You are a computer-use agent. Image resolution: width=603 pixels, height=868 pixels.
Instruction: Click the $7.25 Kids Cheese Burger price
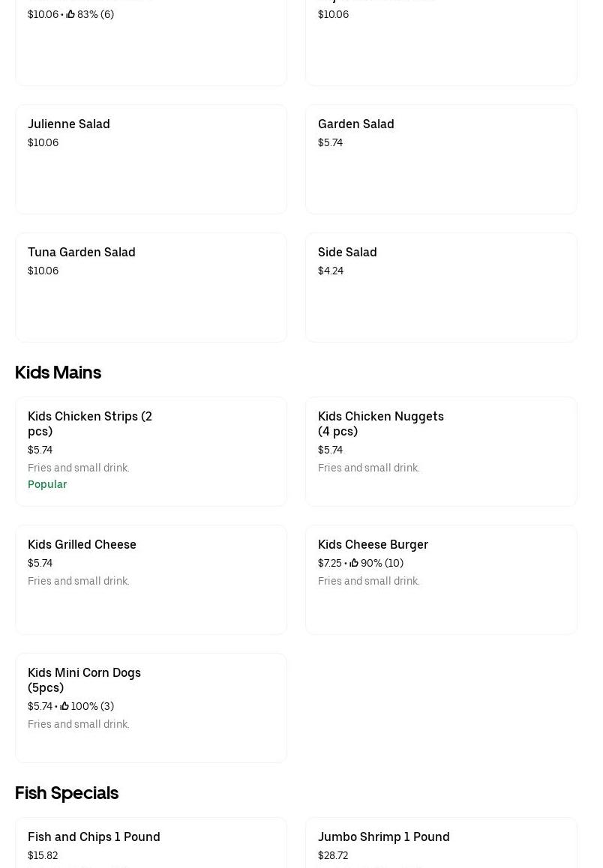click(x=329, y=563)
